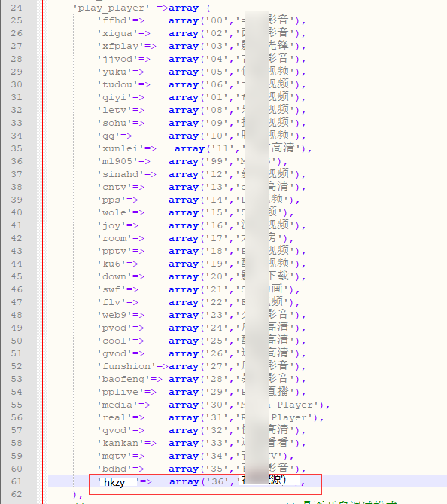Place cursor on 'jjvod' key
Screen dimensions: 447x504
[x=117, y=60]
